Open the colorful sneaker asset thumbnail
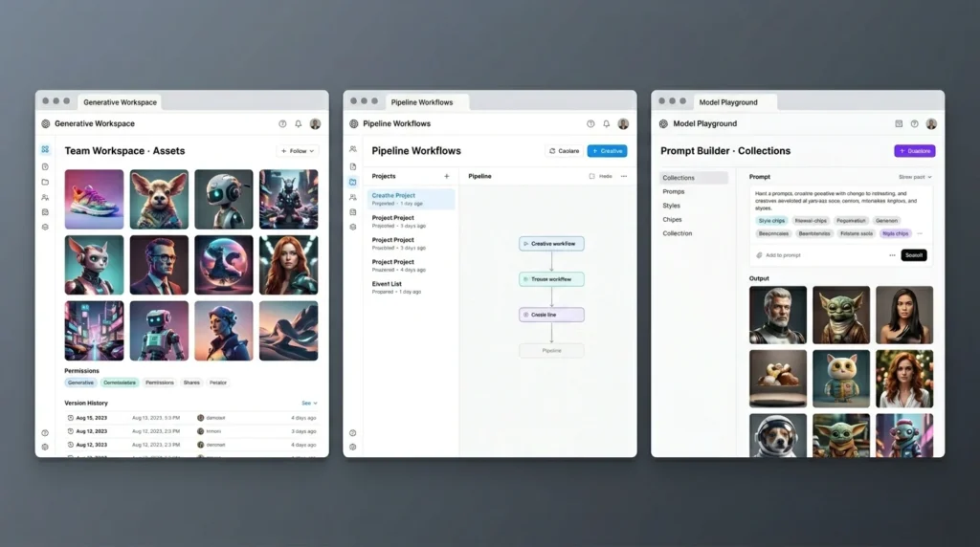The width and height of the screenshot is (980, 547). click(95, 199)
